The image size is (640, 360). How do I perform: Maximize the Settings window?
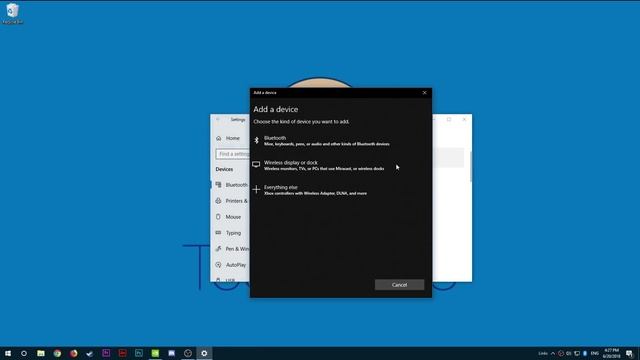pyautogui.click(x=449, y=119)
